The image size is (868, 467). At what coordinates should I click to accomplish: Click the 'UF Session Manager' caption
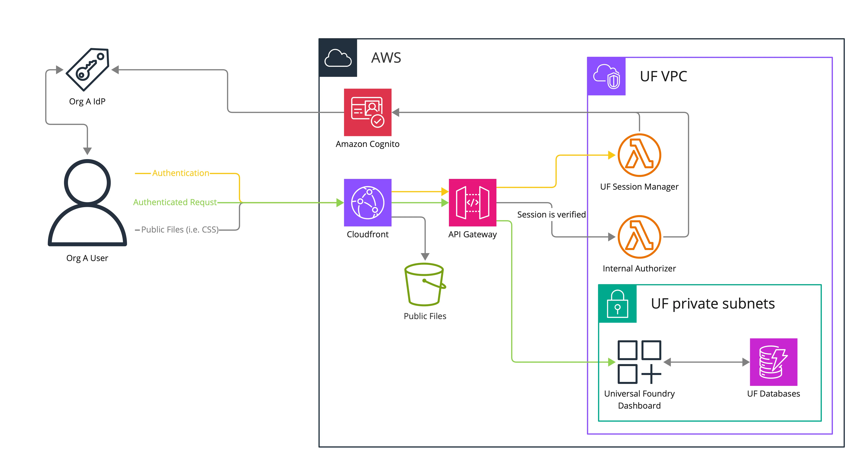coord(639,187)
